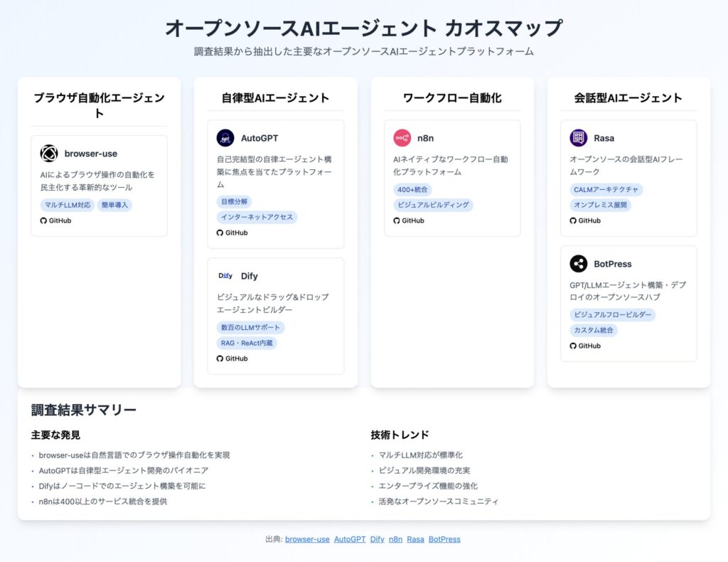Click the Rasa card title

point(604,139)
